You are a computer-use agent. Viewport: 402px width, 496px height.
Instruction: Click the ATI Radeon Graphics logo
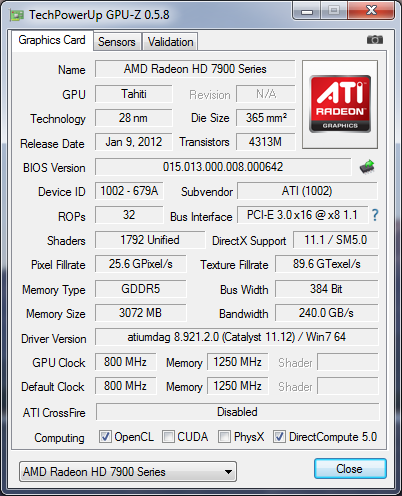(x=340, y=104)
